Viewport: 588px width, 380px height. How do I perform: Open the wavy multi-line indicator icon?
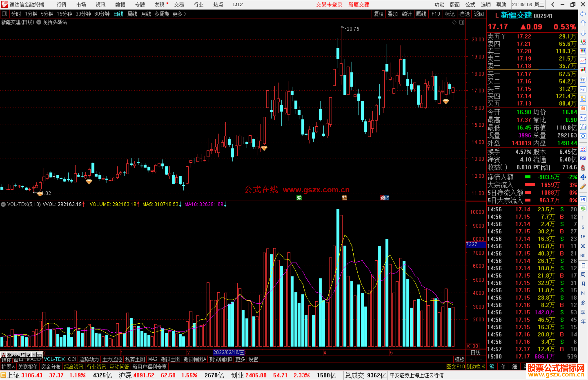(583, 149)
